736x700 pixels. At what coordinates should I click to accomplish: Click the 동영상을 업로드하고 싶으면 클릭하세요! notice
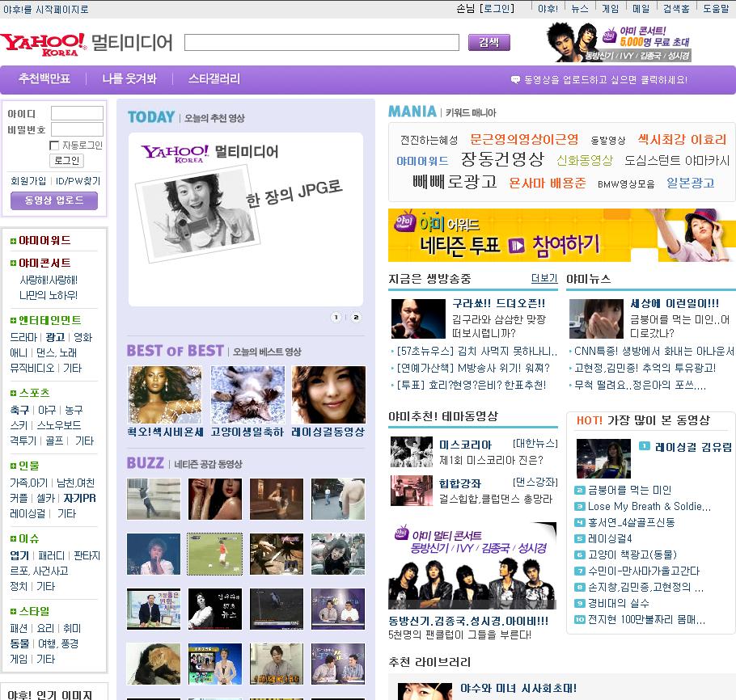point(606,80)
